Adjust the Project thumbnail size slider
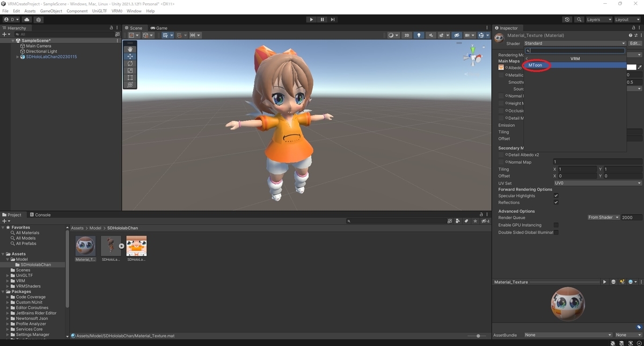 pyautogui.click(x=478, y=336)
